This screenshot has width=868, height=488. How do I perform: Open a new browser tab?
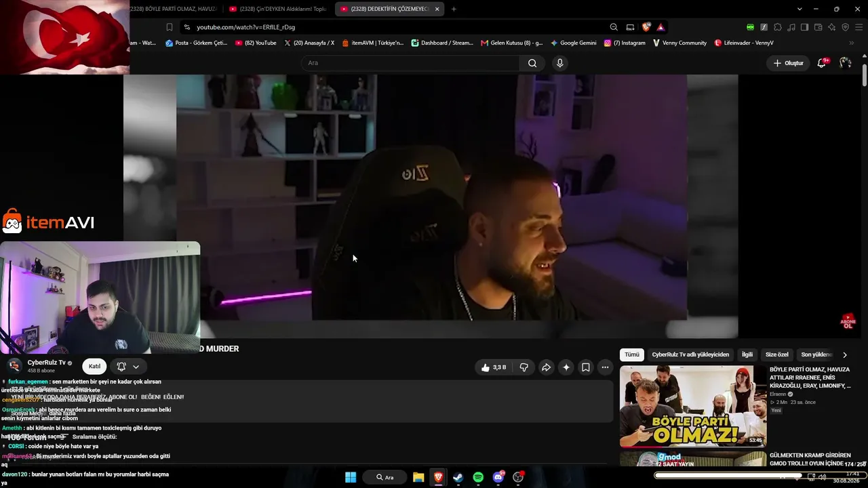point(454,9)
